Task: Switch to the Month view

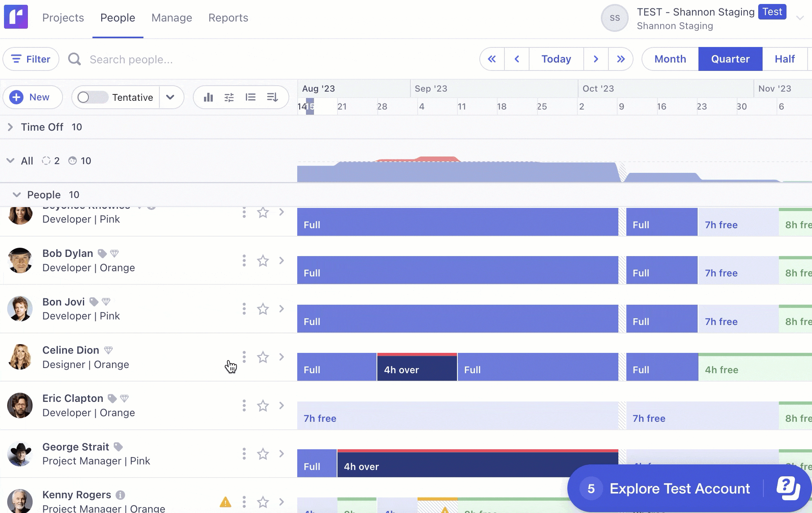Action: pyautogui.click(x=670, y=59)
